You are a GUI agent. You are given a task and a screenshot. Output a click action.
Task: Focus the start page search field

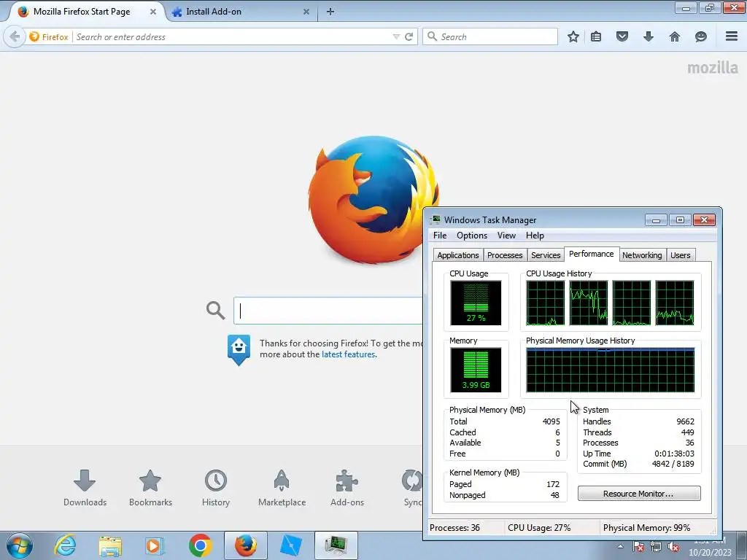pyautogui.click(x=328, y=311)
